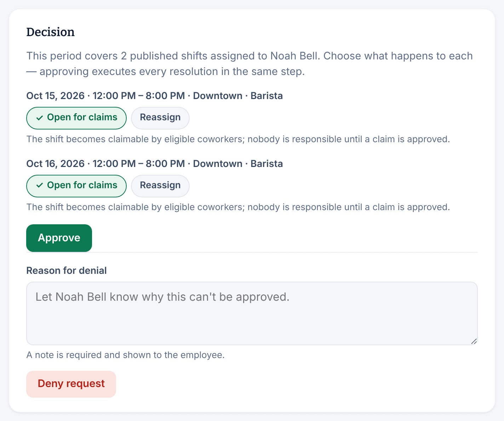This screenshot has height=421, width=504.
Task: Click the Reason for denial label
Action: 67,271
